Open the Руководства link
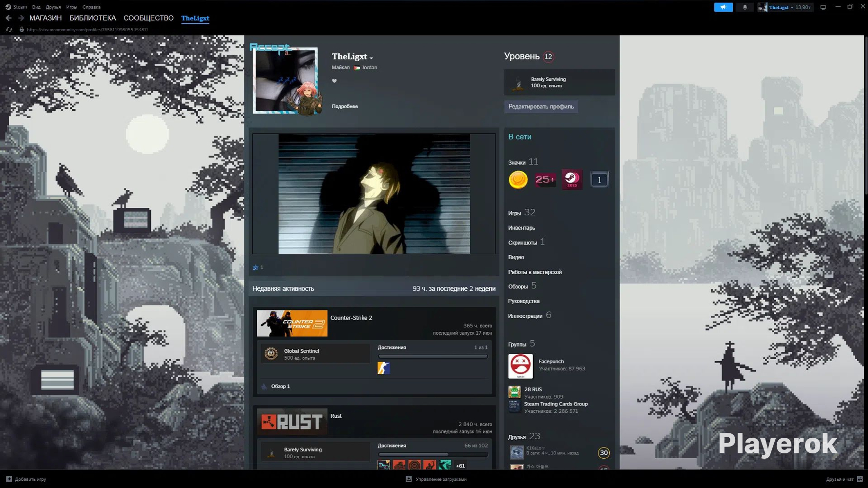 click(524, 301)
